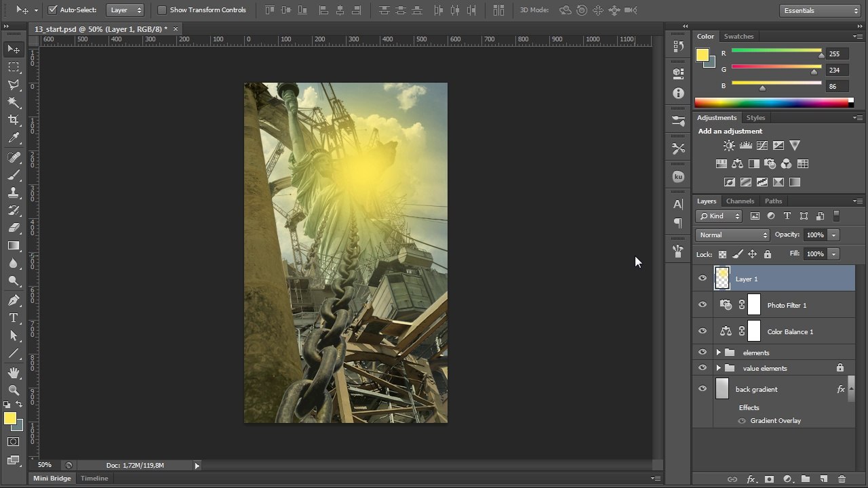
Task: Select the Magic Wand tool
Action: pyautogui.click(x=14, y=102)
